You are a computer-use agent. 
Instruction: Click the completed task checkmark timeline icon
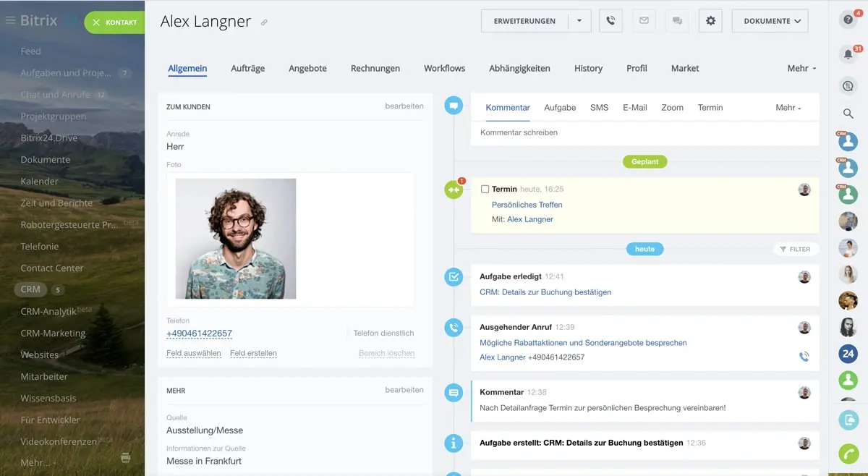(x=454, y=276)
